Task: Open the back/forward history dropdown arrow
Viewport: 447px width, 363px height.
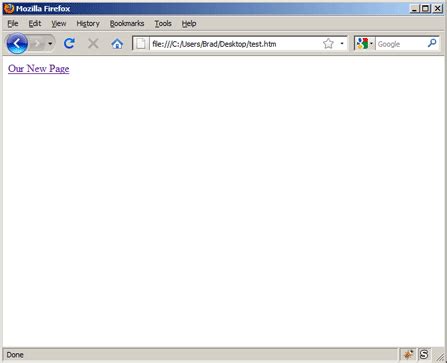Action: tap(50, 43)
